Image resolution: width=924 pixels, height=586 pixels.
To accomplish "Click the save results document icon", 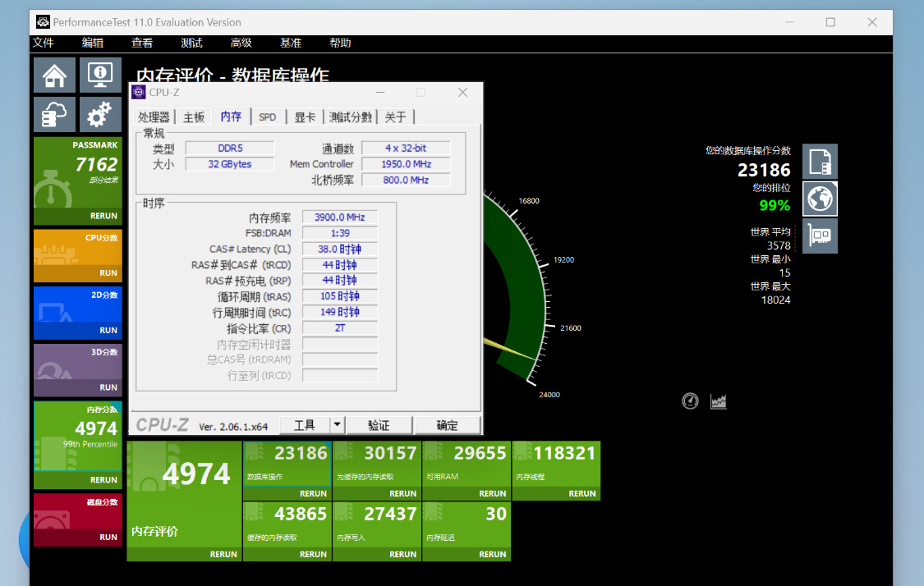I will click(x=820, y=162).
